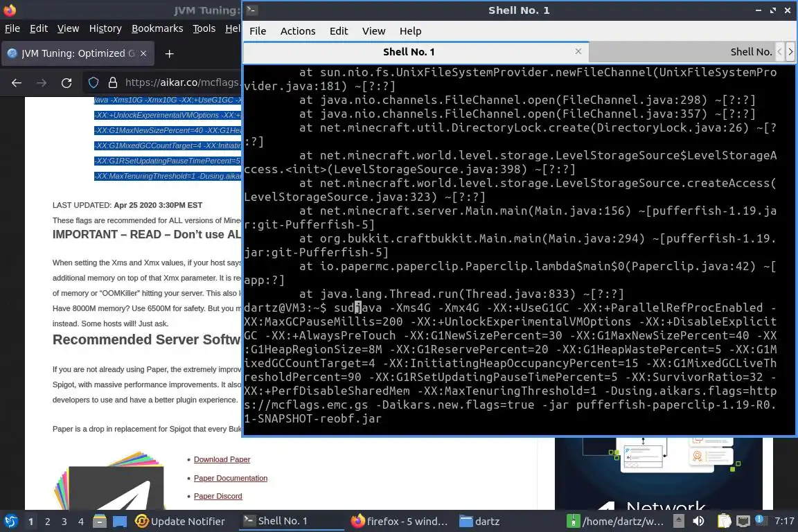Open Firefox's Edit menu
Image resolution: width=798 pixels, height=532 pixels.
39,28
